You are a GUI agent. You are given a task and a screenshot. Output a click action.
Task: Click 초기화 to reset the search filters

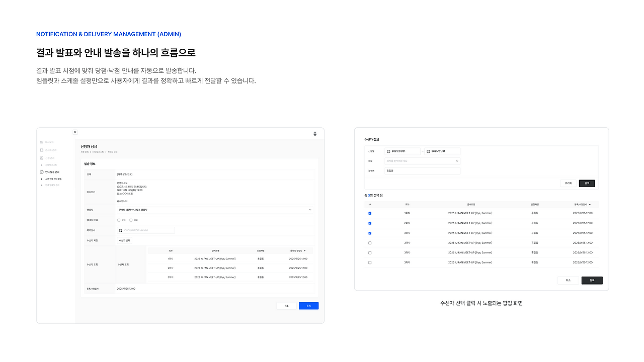click(x=568, y=184)
